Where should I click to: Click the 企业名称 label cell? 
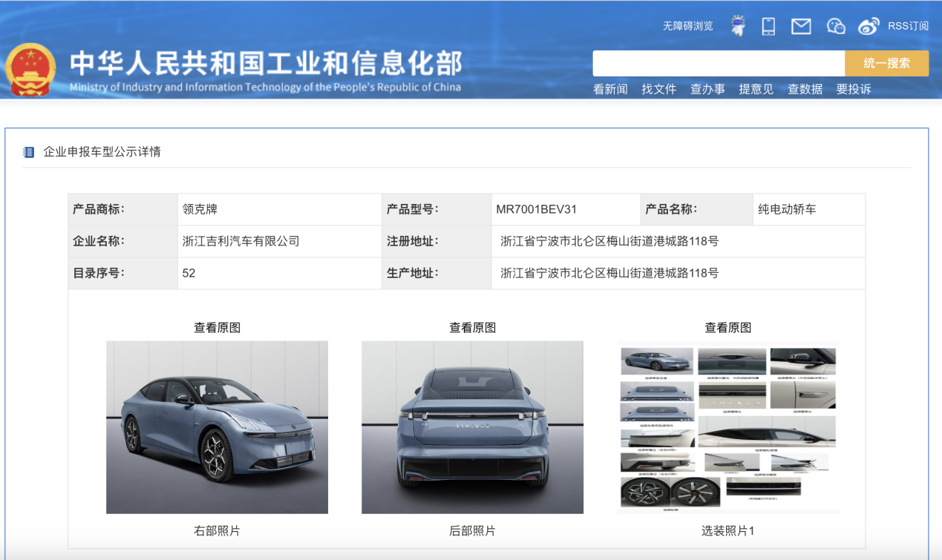122,241
